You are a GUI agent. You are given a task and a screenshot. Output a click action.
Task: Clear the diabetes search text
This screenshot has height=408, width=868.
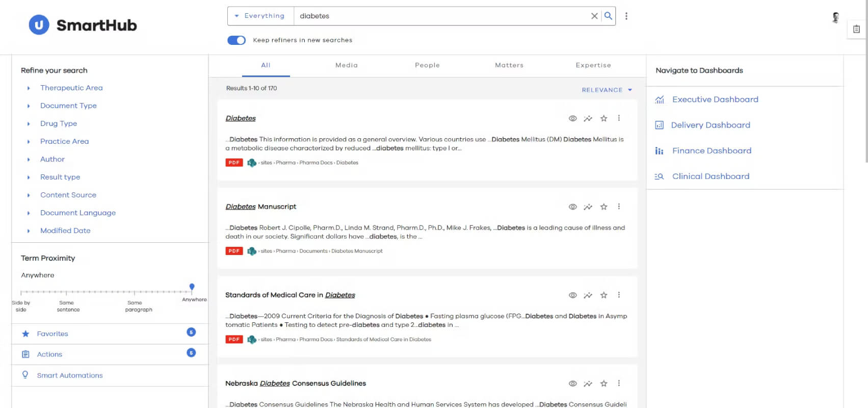[594, 16]
